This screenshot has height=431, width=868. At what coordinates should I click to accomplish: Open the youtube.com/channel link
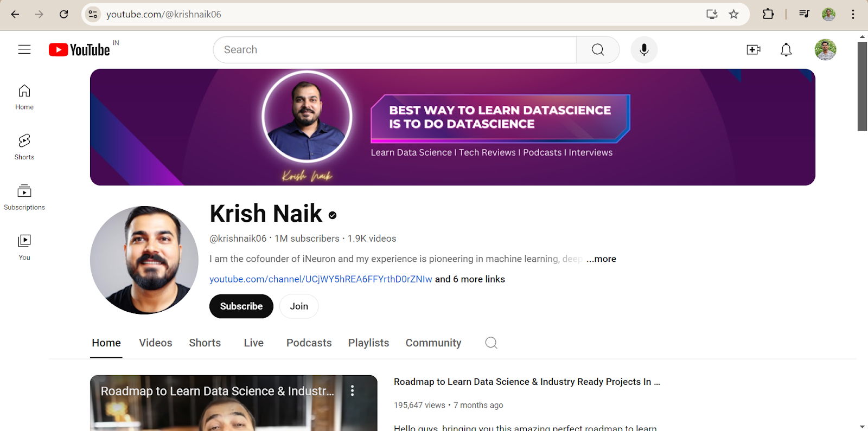321,279
